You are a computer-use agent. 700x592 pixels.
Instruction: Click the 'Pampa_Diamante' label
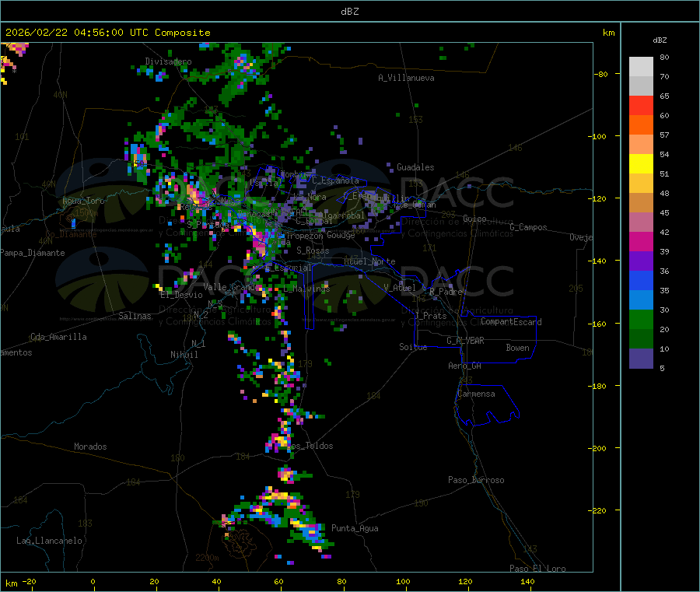[x=33, y=253]
